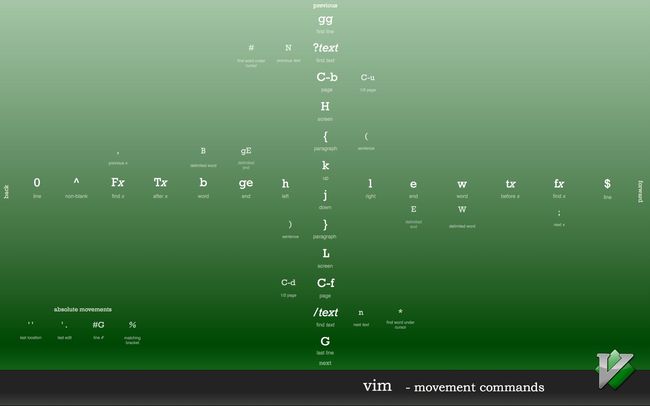Click the "absolute movements" heading
Screen dimensions: 650x406
pyautogui.click(x=82, y=309)
